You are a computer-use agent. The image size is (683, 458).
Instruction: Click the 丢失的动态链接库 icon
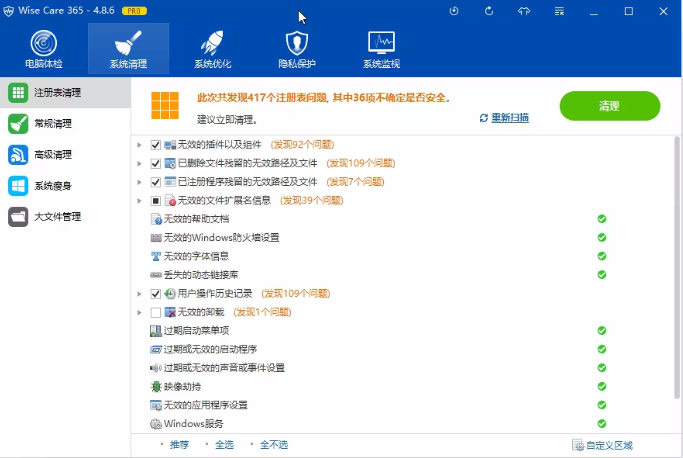pyautogui.click(x=156, y=275)
